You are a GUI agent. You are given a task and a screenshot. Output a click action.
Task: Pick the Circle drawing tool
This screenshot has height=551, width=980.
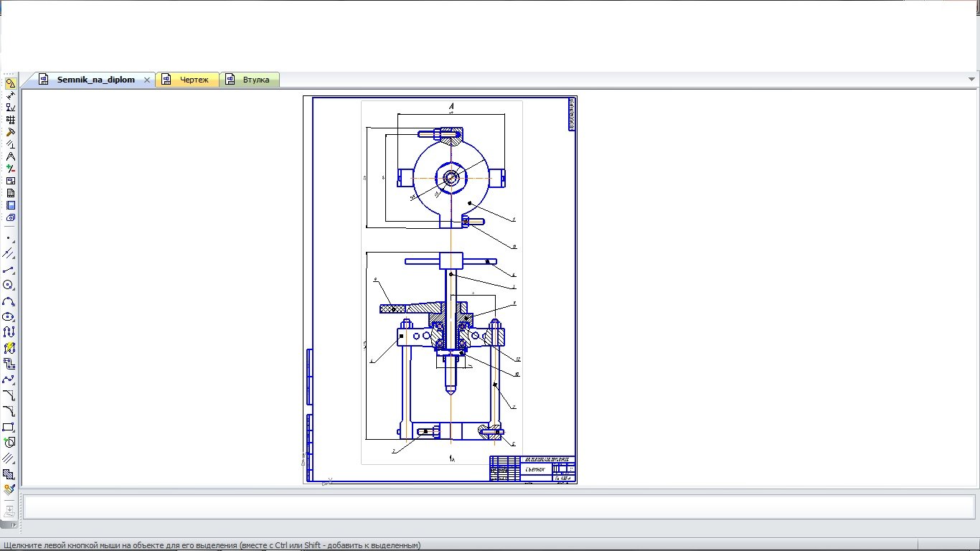[x=9, y=286]
